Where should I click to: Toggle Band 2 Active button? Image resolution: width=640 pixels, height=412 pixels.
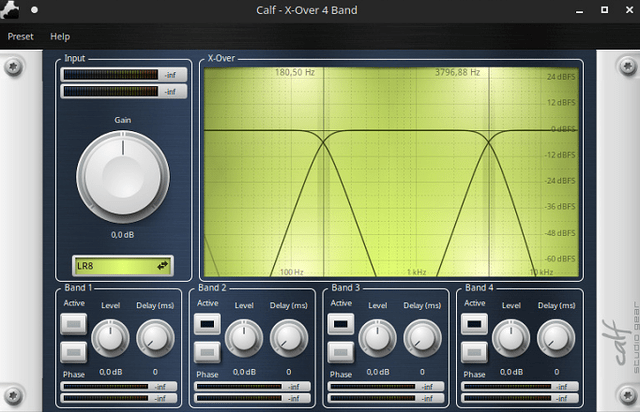(x=207, y=324)
